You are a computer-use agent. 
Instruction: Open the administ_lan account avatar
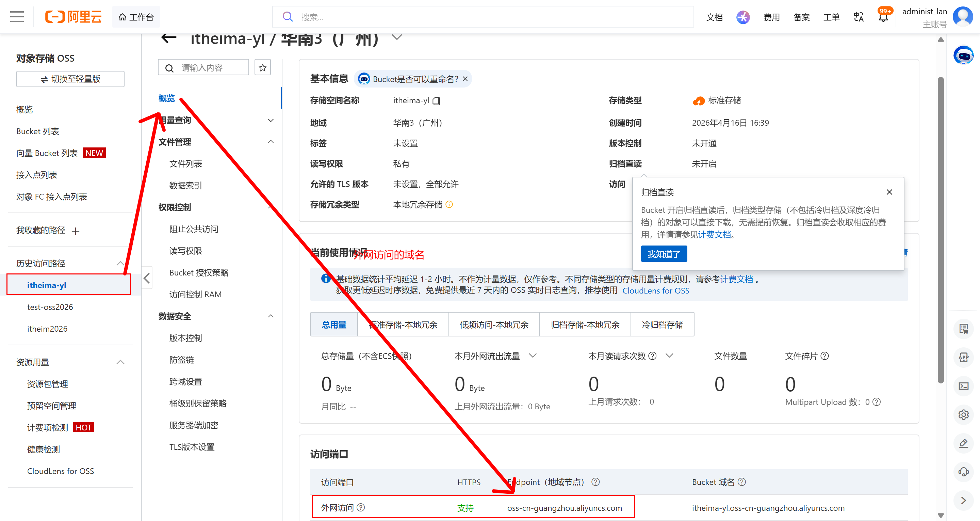tap(963, 17)
